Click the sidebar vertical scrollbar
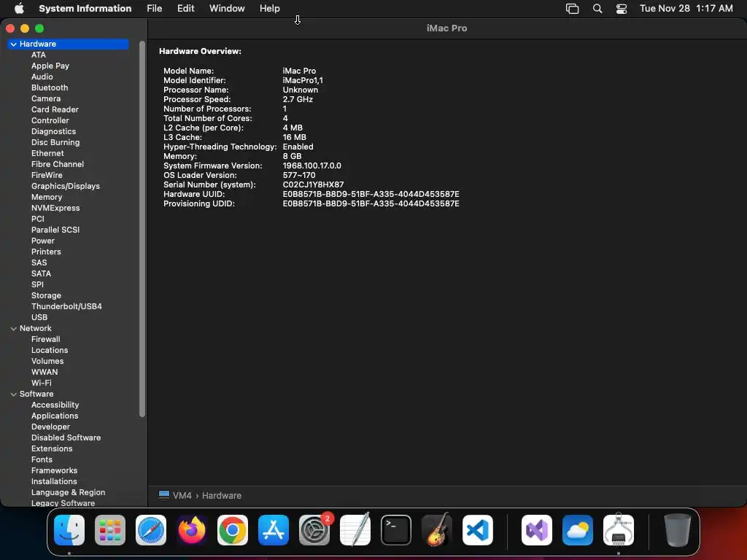This screenshot has width=747, height=560. [142, 229]
